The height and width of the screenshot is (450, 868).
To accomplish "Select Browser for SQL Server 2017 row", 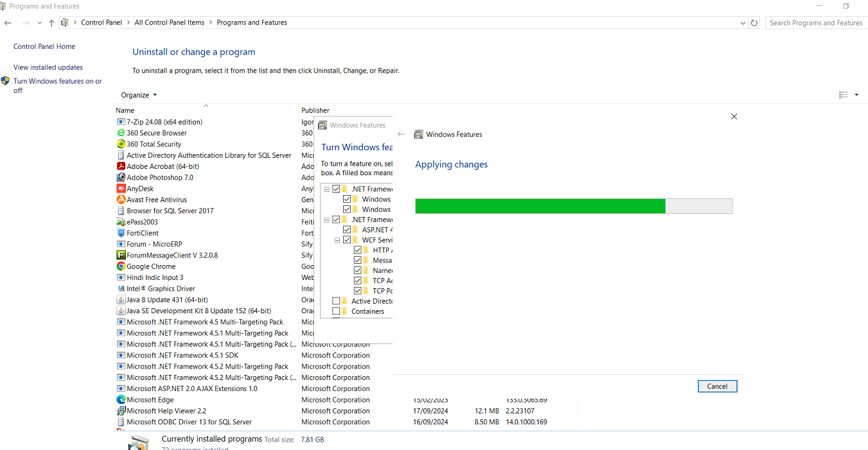I will 170,211.
